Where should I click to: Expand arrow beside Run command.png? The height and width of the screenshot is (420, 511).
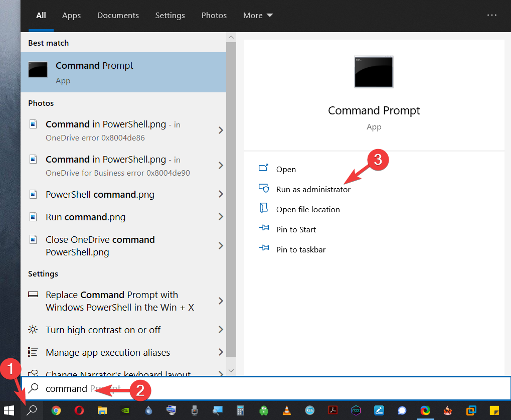221,217
